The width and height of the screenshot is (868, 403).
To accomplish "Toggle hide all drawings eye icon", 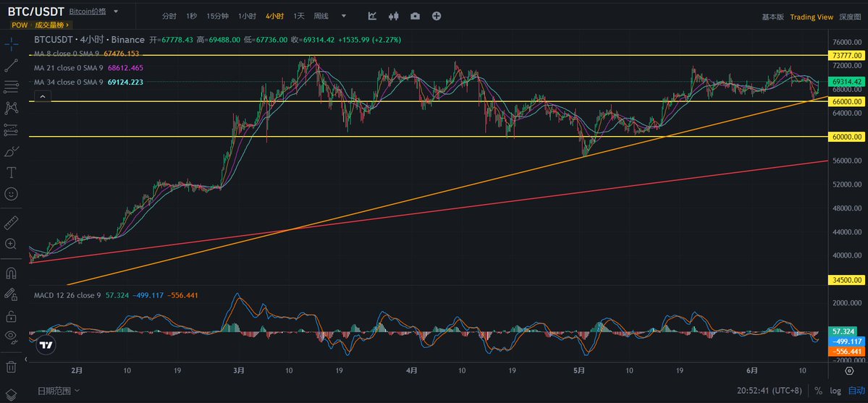I will click(x=11, y=337).
